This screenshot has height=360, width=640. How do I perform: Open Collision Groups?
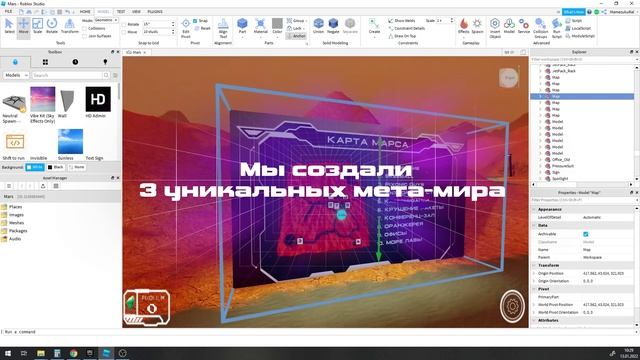click(540, 28)
